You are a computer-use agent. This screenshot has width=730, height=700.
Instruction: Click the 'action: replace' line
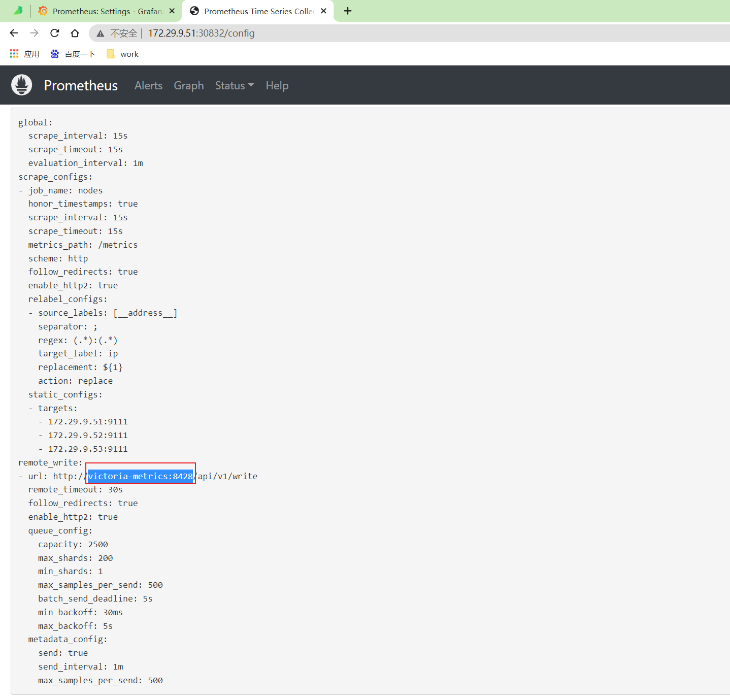(x=76, y=381)
